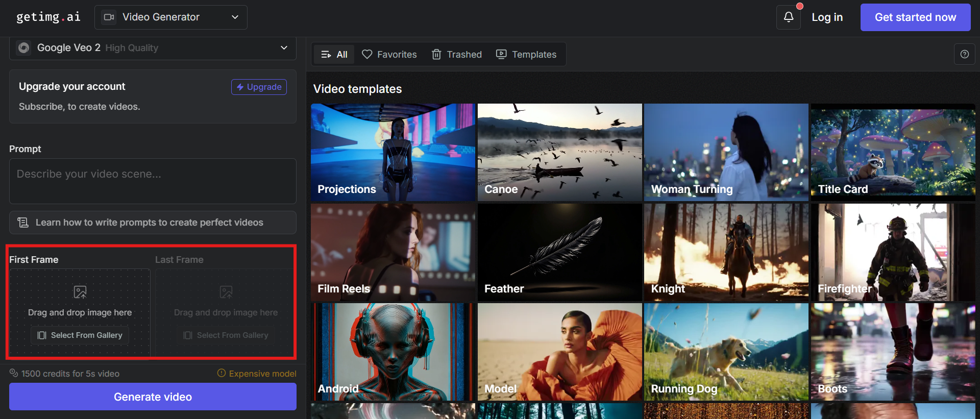The width and height of the screenshot is (980, 419).
Task: Click the Upgrade your account heading
Action: coord(72,86)
